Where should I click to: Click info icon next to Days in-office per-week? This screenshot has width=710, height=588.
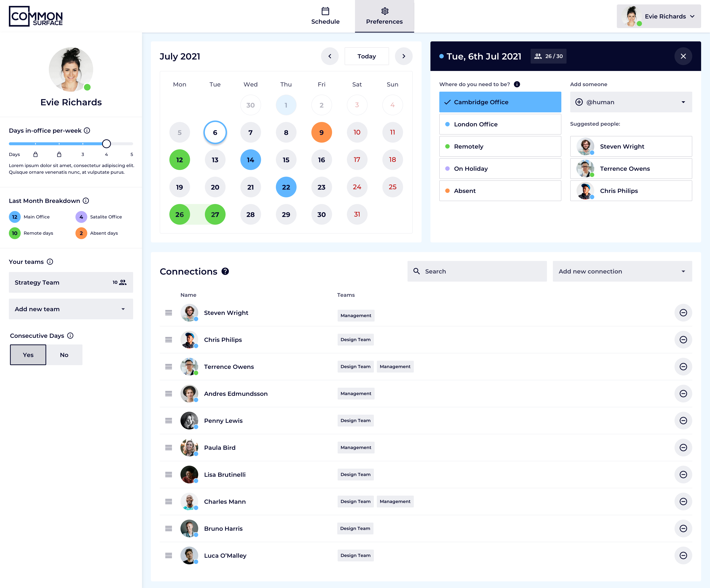pos(87,130)
